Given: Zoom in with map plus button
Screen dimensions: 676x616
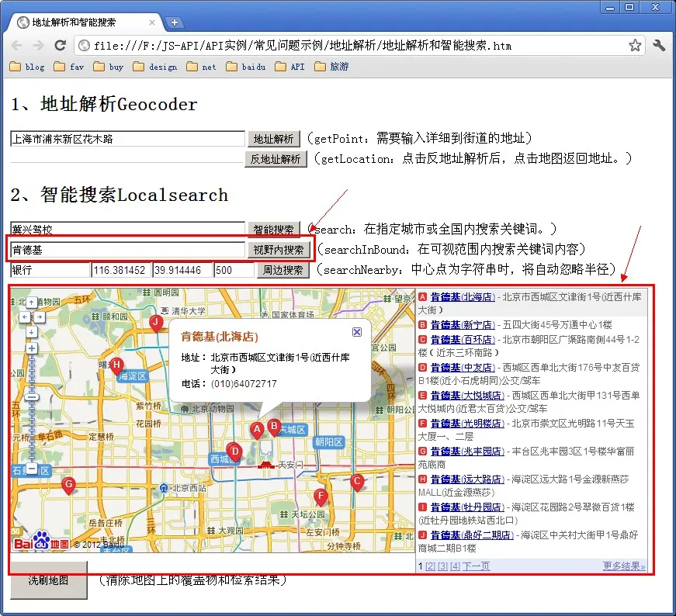Looking at the screenshot, I should (x=32, y=348).
